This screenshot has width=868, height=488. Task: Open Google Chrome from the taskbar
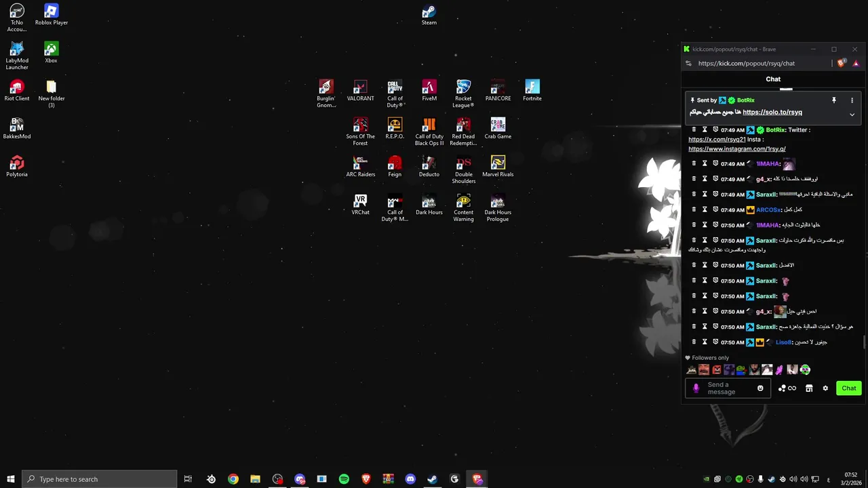[233, 479]
